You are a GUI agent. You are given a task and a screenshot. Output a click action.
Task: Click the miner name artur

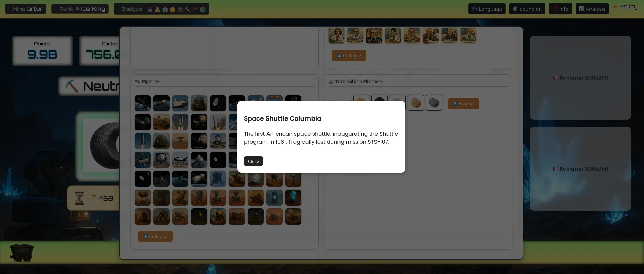click(35, 9)
